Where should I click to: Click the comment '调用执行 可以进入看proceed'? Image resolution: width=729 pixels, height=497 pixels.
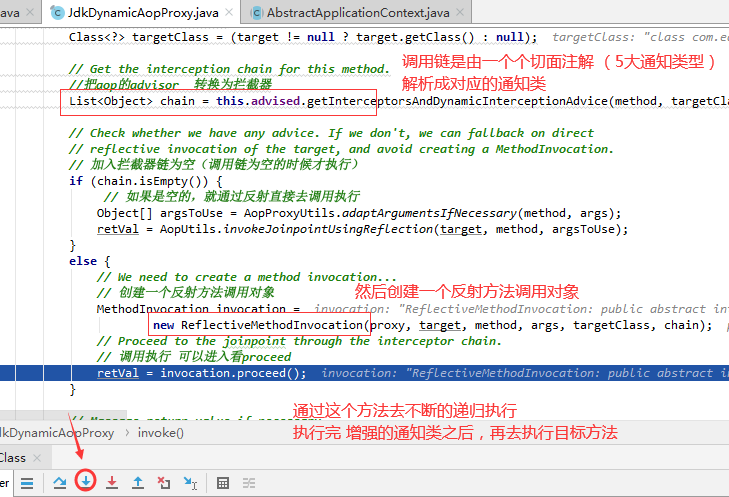coord(194,357)
